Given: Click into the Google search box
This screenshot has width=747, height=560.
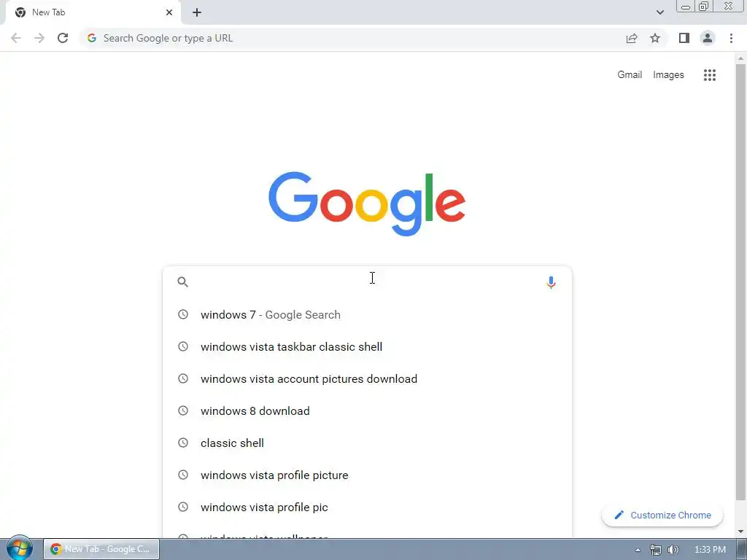Looking at the screenshot, I should click(367, 282).
